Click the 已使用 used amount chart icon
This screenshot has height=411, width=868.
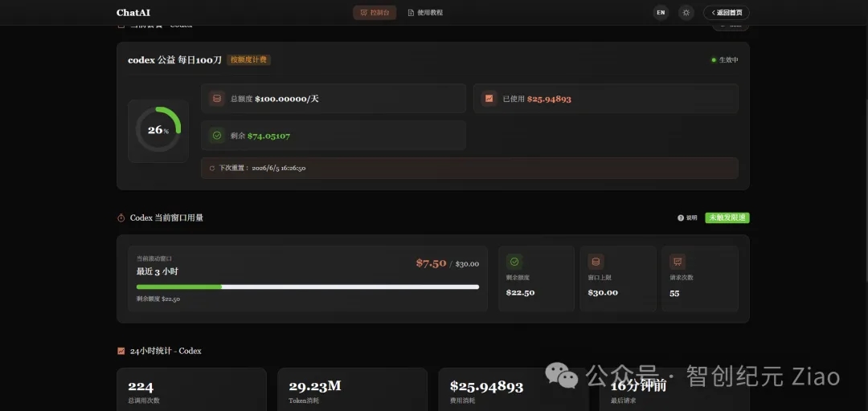(x=489, y=99)
